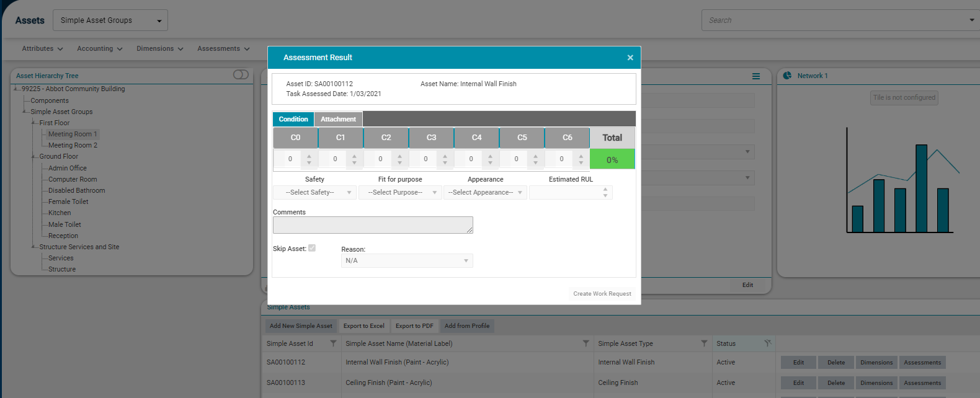Image resolution: width=980 pixels, height=398 pixels.
Task: Open the Select Safety dropdown
Action: click(314, 193)
